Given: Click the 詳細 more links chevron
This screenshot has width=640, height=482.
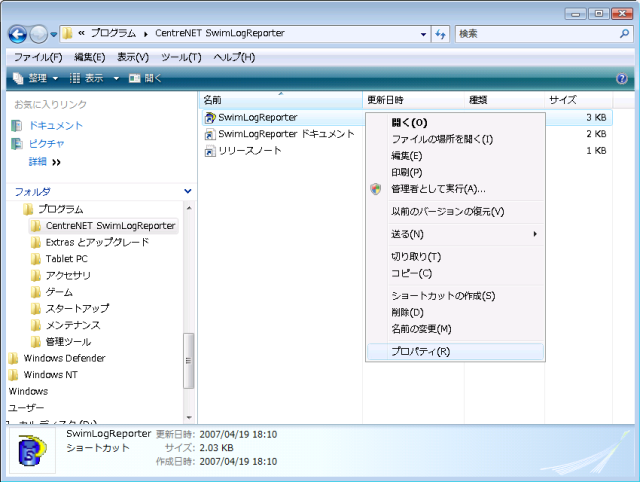Looking at the screenshot, I should click(x=56, y=162).
